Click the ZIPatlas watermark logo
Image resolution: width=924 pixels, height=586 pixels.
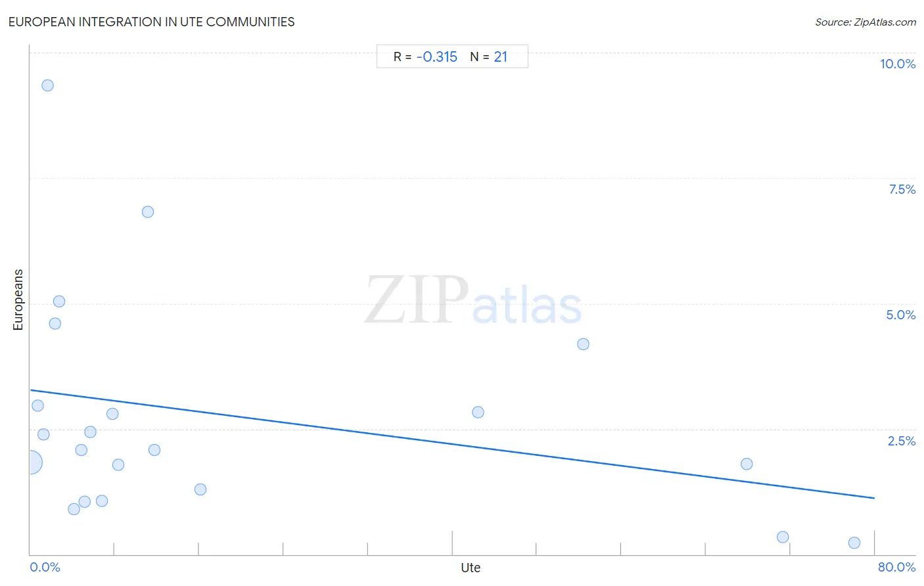click(x=473, y=300)
